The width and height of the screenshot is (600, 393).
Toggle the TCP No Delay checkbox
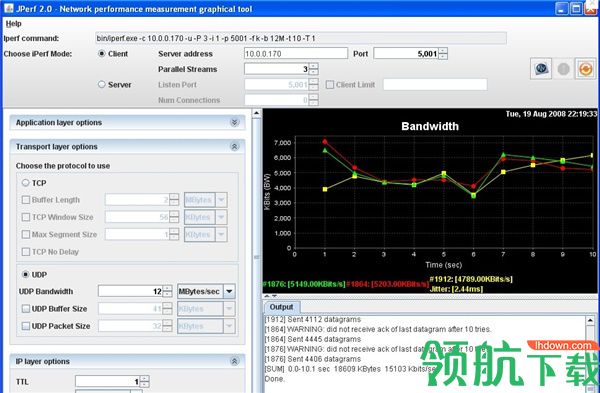(26, 252)
